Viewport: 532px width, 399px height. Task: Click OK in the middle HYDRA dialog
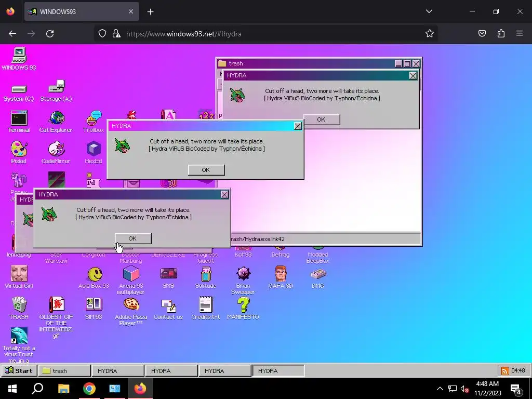coord(206,170)
